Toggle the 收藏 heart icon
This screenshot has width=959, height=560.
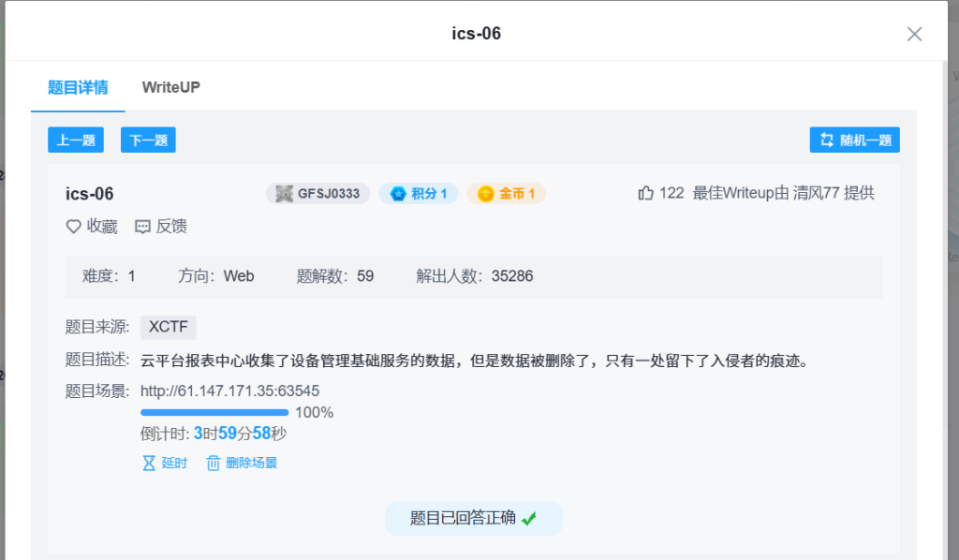73,227
